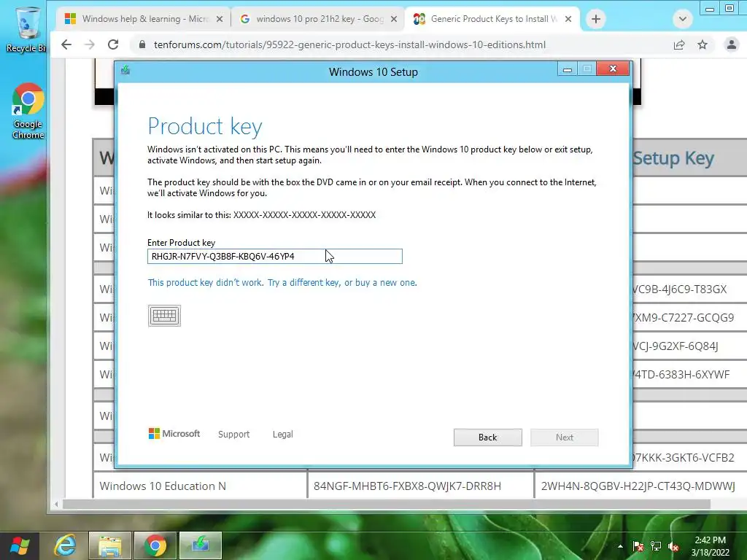Click partial key ending C7227-GCQG9
This screenshot has height=560, width=747.
point(684,318)
